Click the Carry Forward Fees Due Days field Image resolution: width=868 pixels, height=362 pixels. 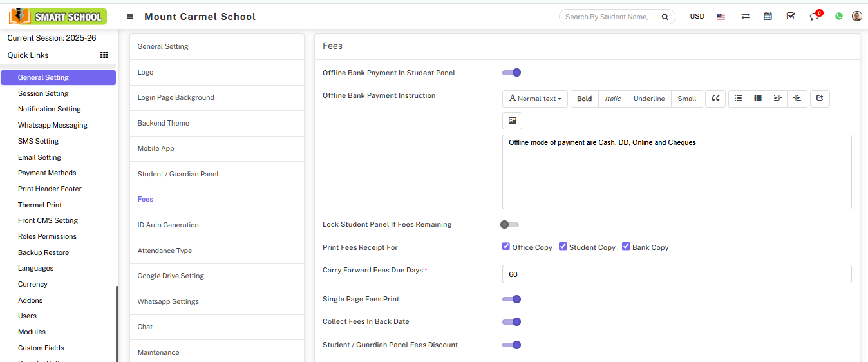[x=676, y=274]
